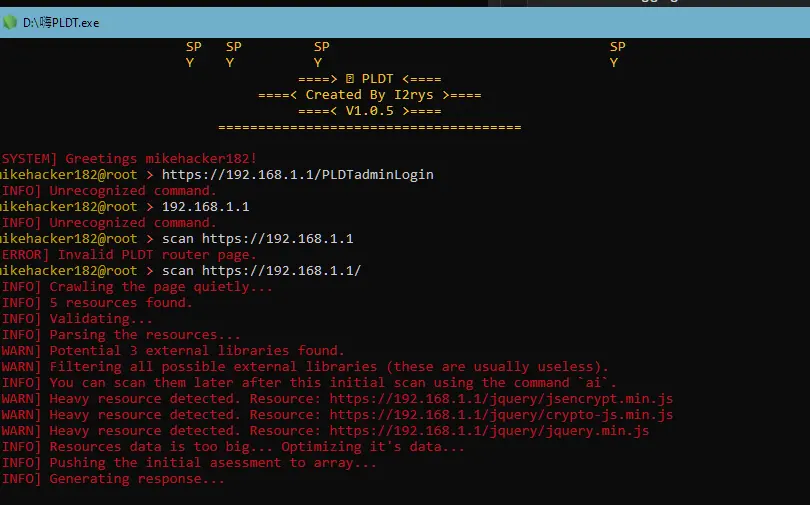Click the 'Potential 3 external libraries found.' warning
The width and height of the screenshot is (810, 505).
(173, 351)
